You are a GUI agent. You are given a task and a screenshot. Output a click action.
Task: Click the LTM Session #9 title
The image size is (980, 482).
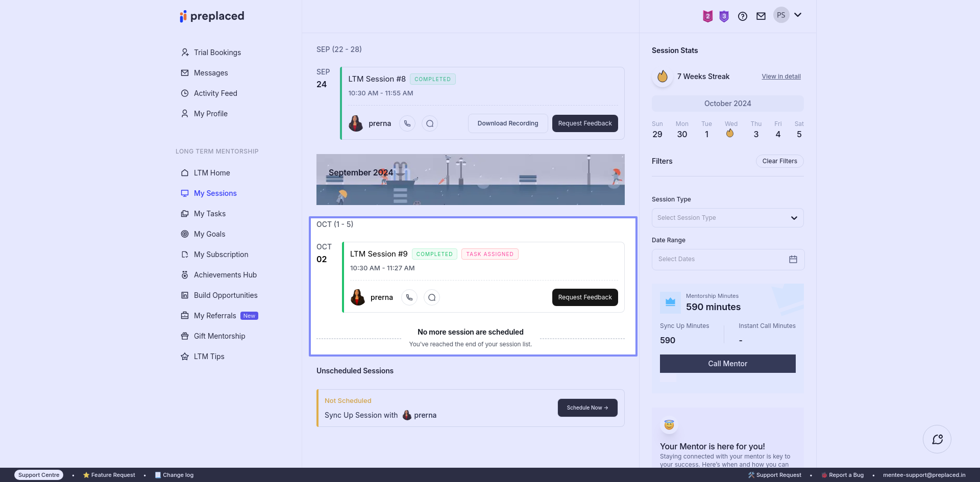pyautogui.click(x=379, y=254)
